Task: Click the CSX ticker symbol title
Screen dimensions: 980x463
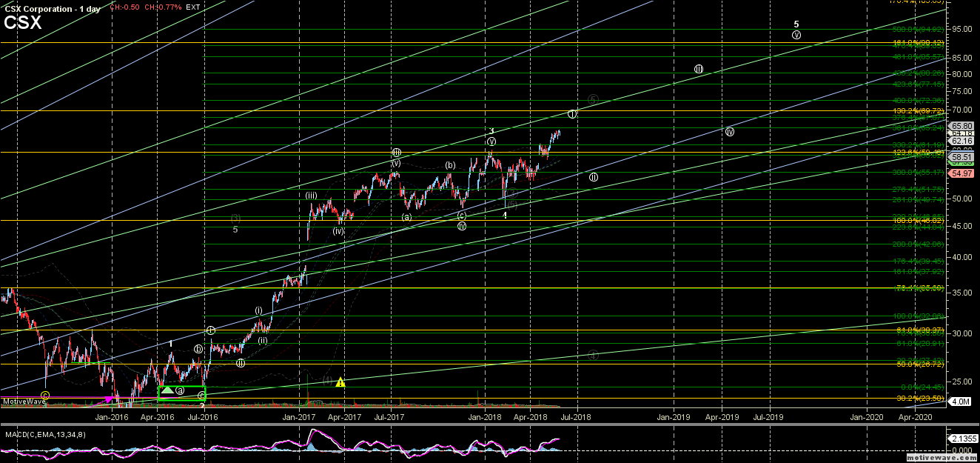Action: 23,22
